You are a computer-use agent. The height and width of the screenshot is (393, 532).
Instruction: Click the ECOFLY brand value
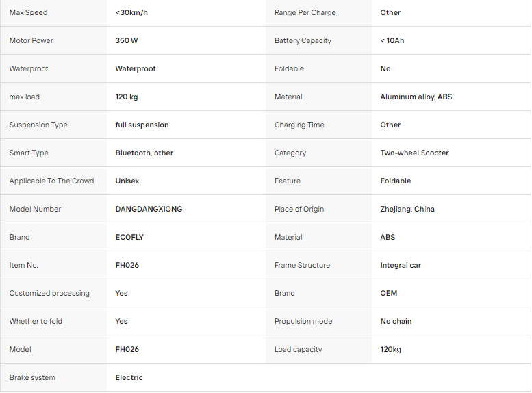(129, 237)
